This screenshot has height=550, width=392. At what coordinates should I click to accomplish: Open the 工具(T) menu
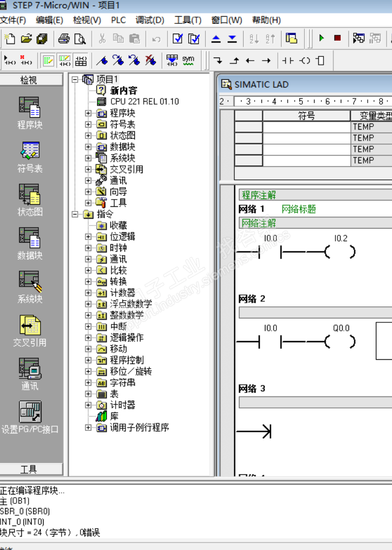point(188,20)
